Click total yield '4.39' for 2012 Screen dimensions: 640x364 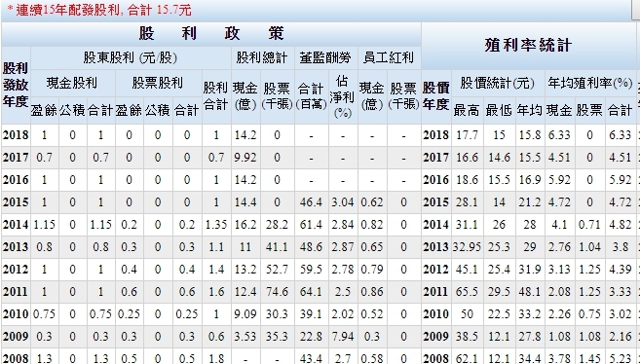621,270
